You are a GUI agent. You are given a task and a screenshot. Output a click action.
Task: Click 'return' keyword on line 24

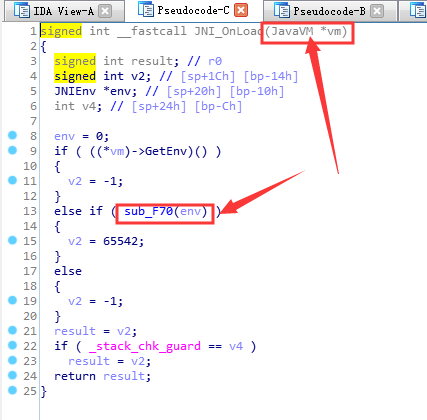[x=75, y=376]
